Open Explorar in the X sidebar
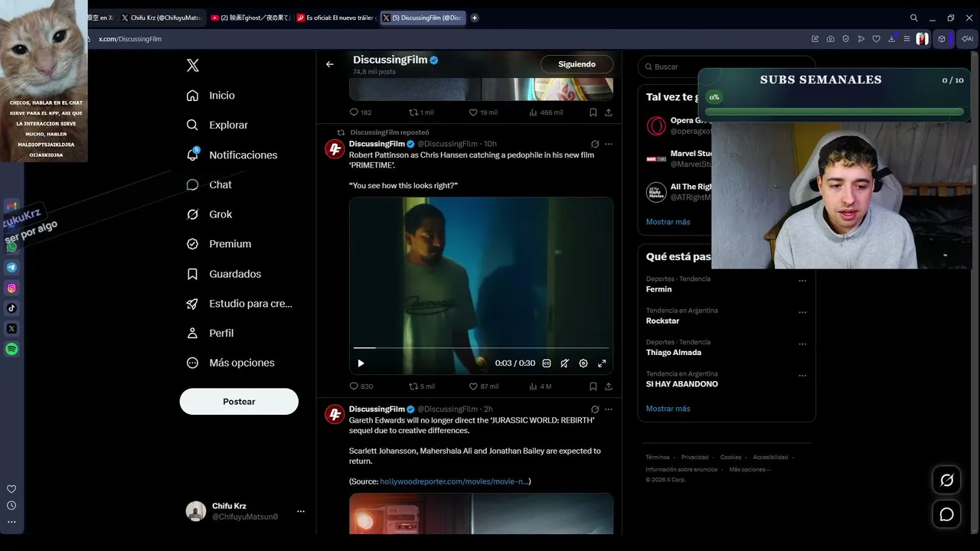 tap(217, 125)
